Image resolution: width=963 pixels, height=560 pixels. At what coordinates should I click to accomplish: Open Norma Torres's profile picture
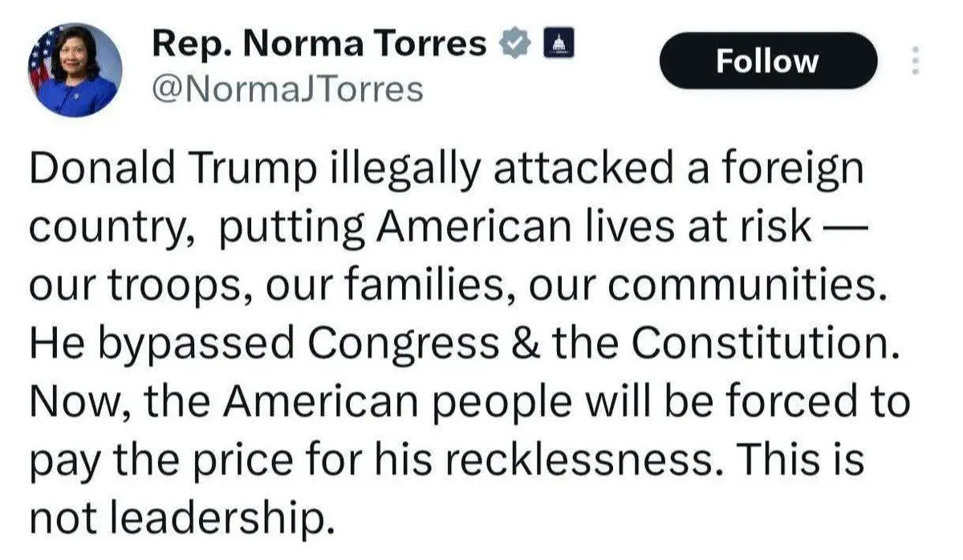75,69
